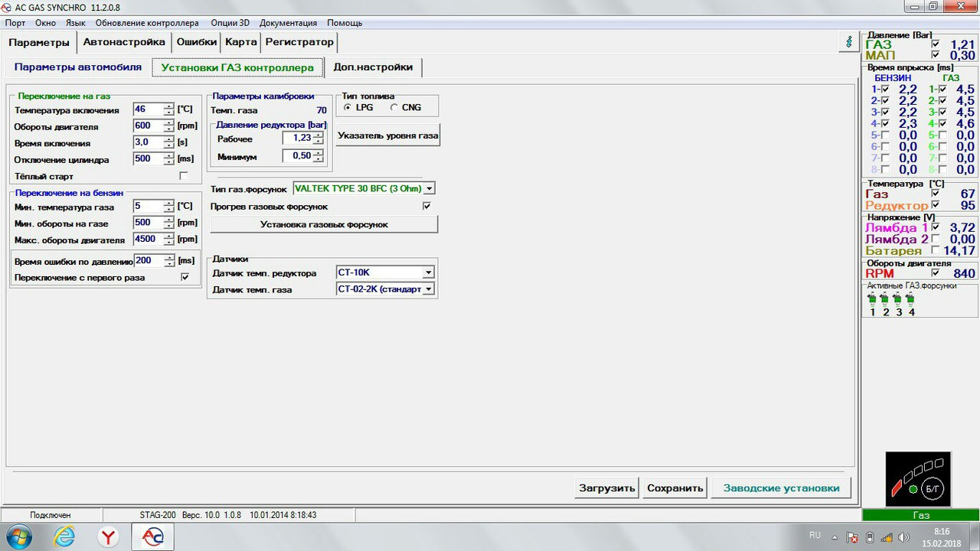Click the Сохранить button
The height and width of the screenshot is (551, 980).
[675, 488]
